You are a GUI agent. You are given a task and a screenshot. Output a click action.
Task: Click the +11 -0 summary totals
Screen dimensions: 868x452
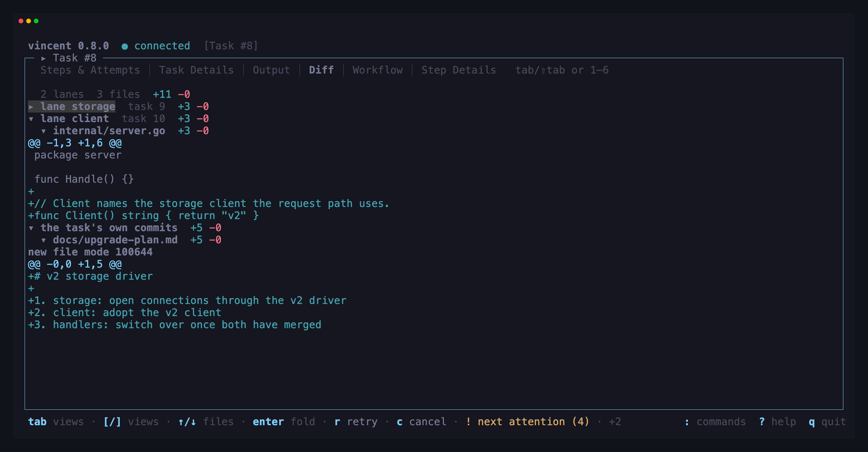point(171,94)
